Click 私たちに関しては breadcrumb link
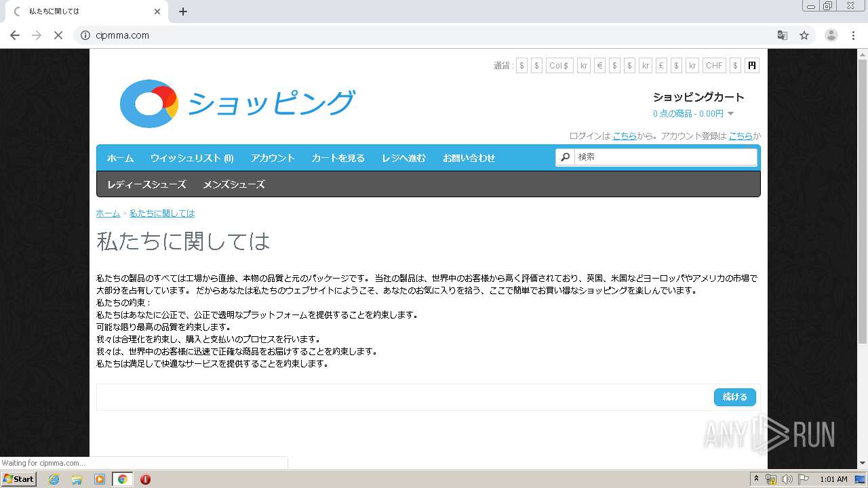 click(x=162, y=213)
